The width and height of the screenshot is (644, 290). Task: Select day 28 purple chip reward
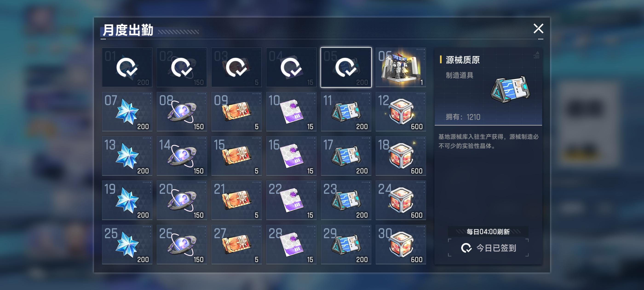(291, 244)
